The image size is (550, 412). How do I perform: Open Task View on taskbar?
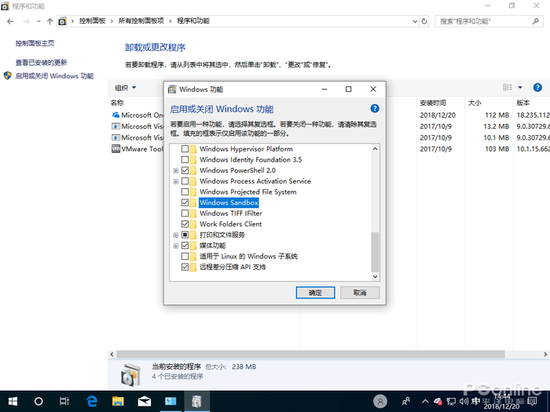click(x=64, y=401)
